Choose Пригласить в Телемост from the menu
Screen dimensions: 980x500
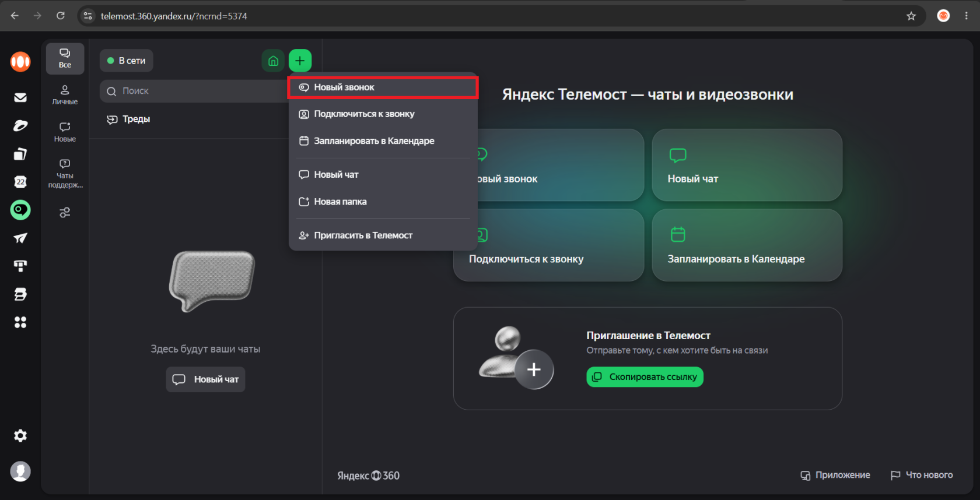383,235
